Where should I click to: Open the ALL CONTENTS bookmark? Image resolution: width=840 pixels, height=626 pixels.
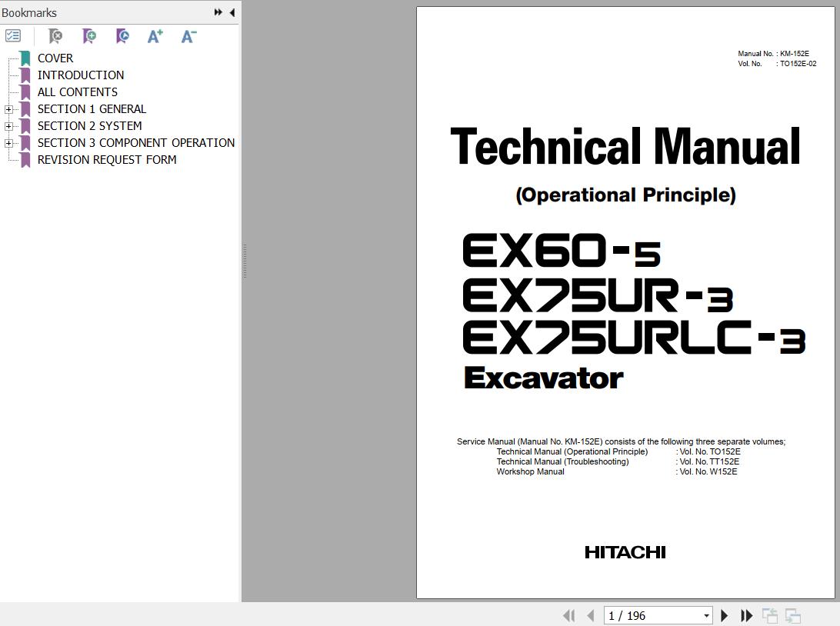(78, 92)
